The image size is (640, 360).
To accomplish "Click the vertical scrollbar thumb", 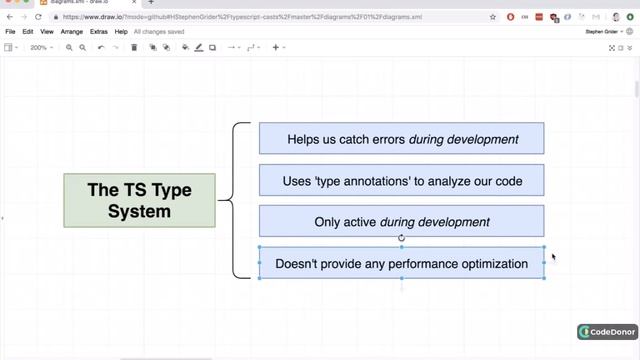I will pyautogui.click(x=637, y=89).
